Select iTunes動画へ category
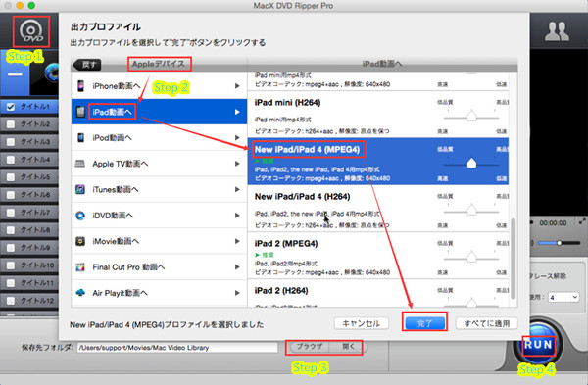Screen dimensions: 588x385 pyautogui.click(x=159, y=189)
